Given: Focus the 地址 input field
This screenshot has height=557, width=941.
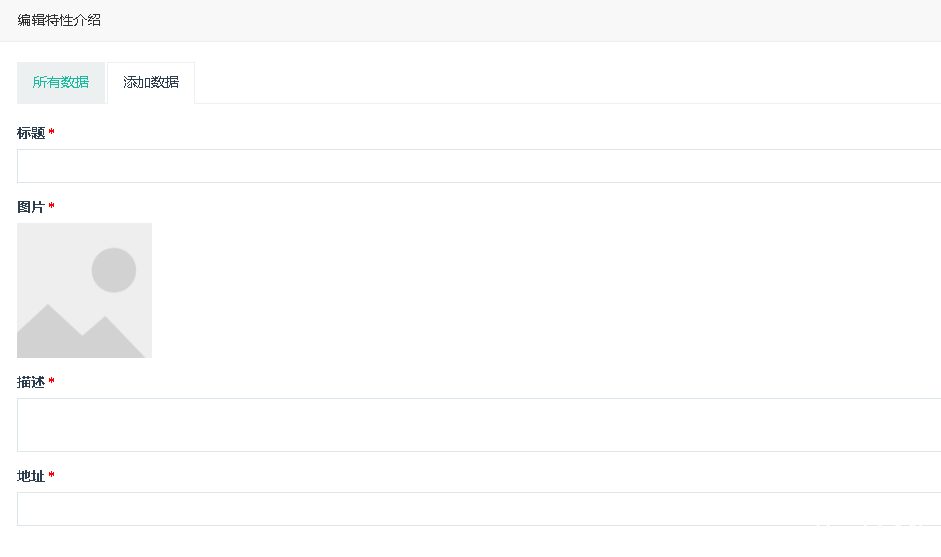Looking at the screenshot, I should [x=479, y=509].
